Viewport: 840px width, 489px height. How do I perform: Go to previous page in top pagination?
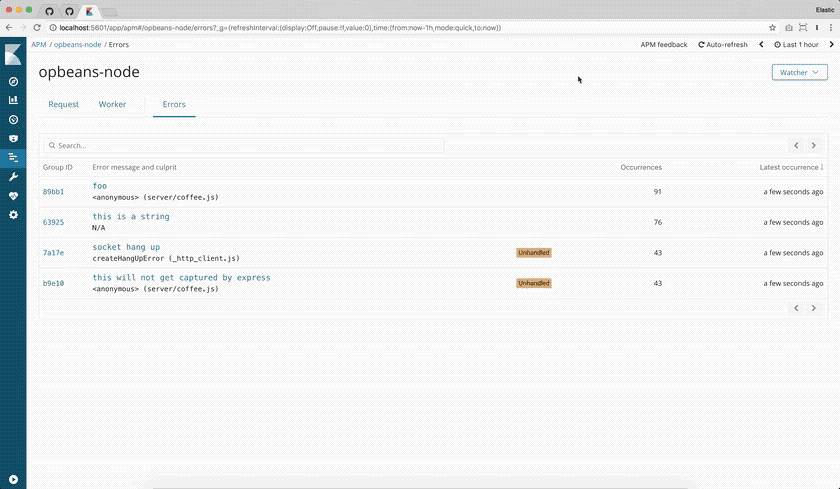(x=796, y=146)
